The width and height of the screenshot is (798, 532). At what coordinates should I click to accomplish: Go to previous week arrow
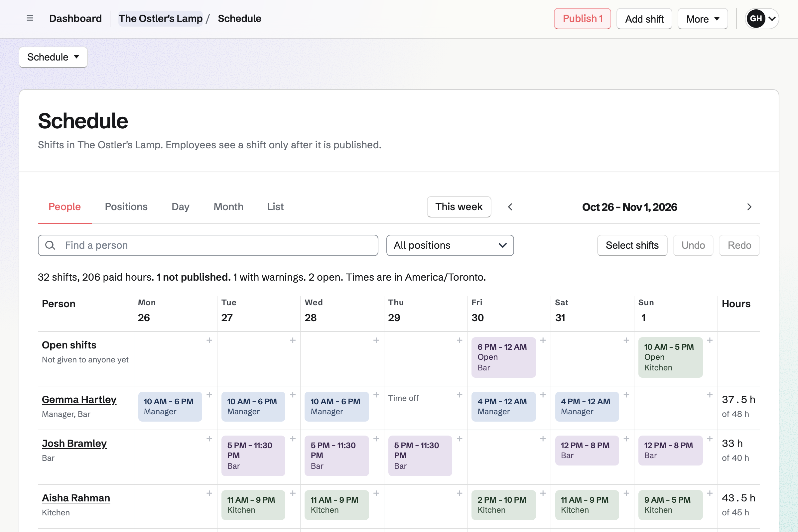[x=510, y=207]
